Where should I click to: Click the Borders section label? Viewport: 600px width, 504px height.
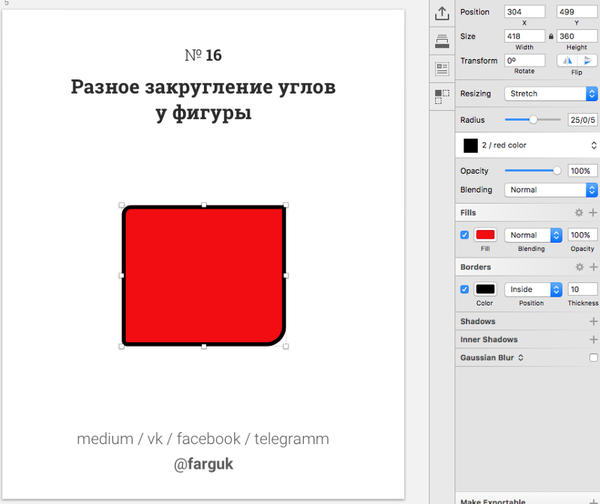(x=475, y=267)
